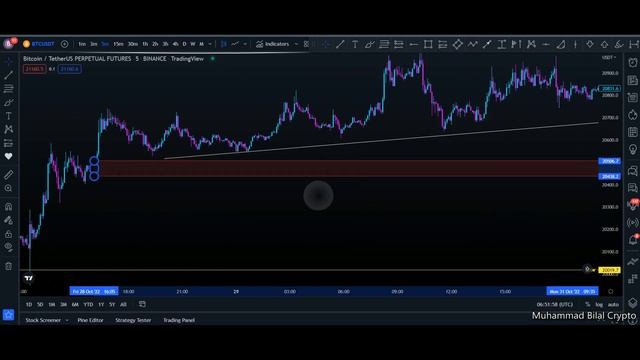The height and width of the screenshot is (360, 640).
Task: Toggle magnet mode in left sidebar
Action: (x=9, y=207)
